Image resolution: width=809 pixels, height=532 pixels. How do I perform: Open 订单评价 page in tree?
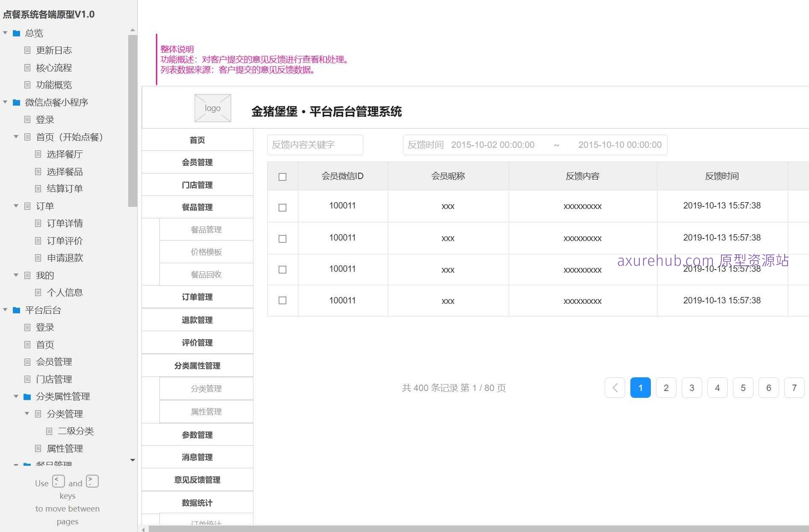point(65,241)
